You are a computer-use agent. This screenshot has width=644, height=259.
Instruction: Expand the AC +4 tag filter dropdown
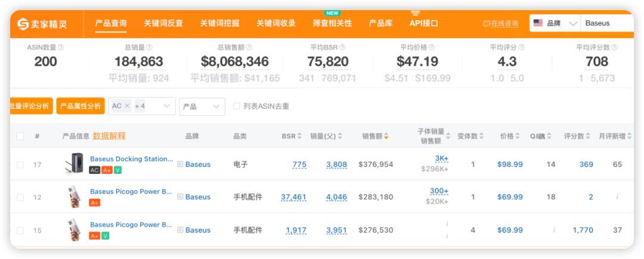[142, 106]
